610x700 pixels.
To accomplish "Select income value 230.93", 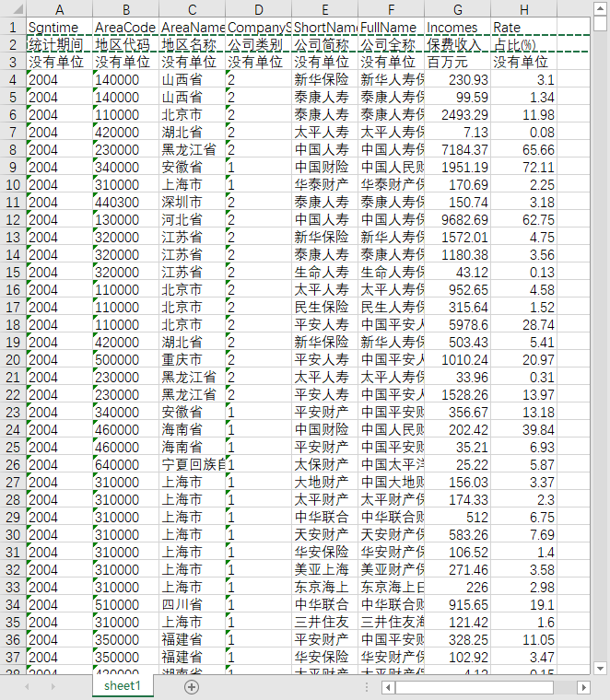I will point(457,79).
